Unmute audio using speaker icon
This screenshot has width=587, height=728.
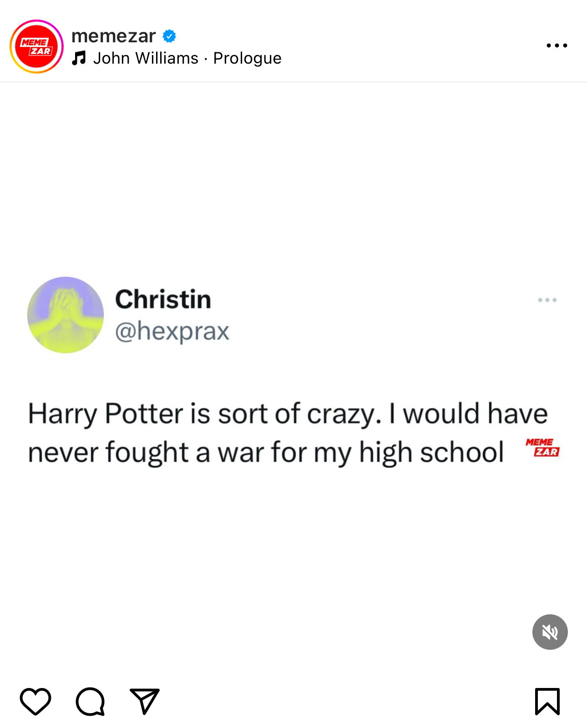coord(550,632)
